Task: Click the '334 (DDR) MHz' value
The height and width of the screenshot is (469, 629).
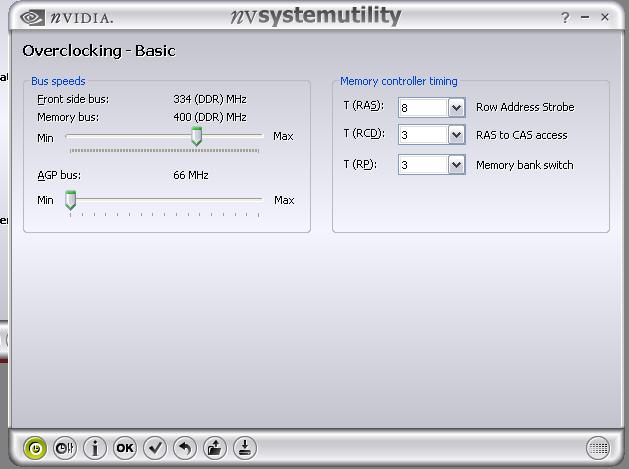Action: [x=210, y=99]
